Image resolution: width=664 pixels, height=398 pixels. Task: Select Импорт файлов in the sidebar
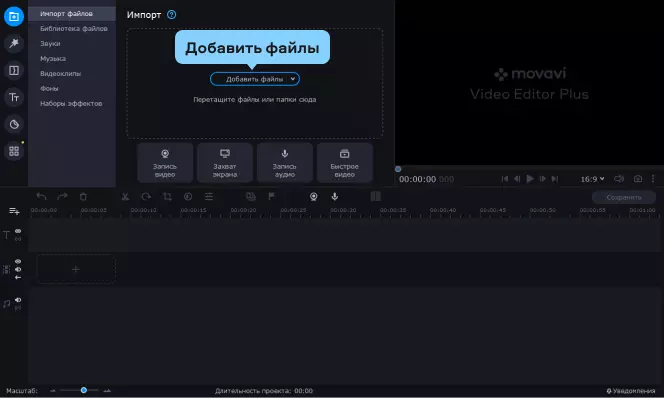coord(72,14)
